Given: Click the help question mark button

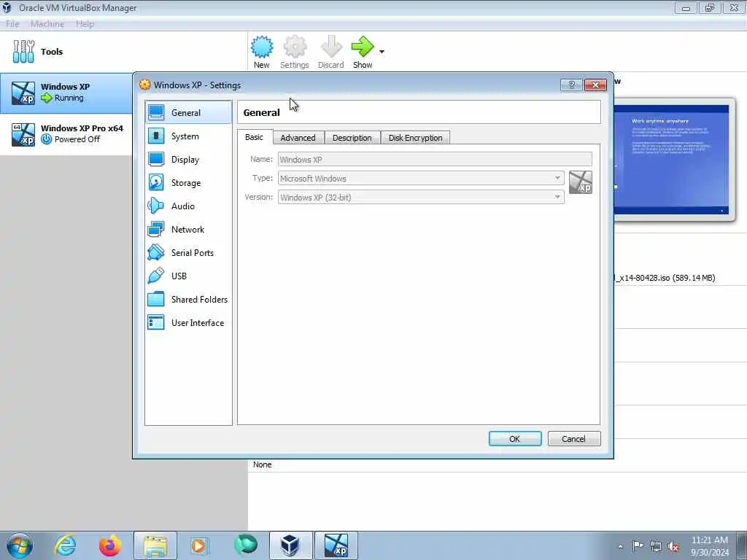Looking at the screenshot, I should tap(571, 85).
